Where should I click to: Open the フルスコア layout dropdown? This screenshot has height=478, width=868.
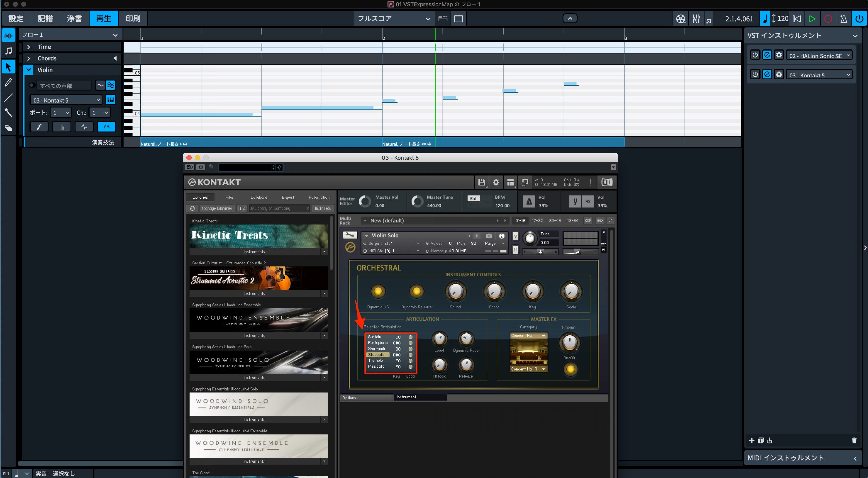click(x=394, y=19)
